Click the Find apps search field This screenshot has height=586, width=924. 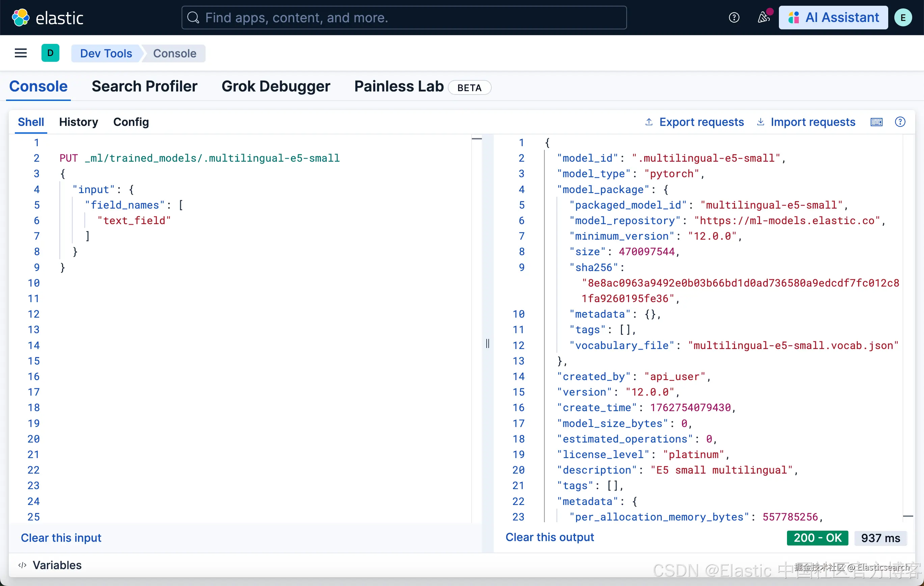click(404, 18)
